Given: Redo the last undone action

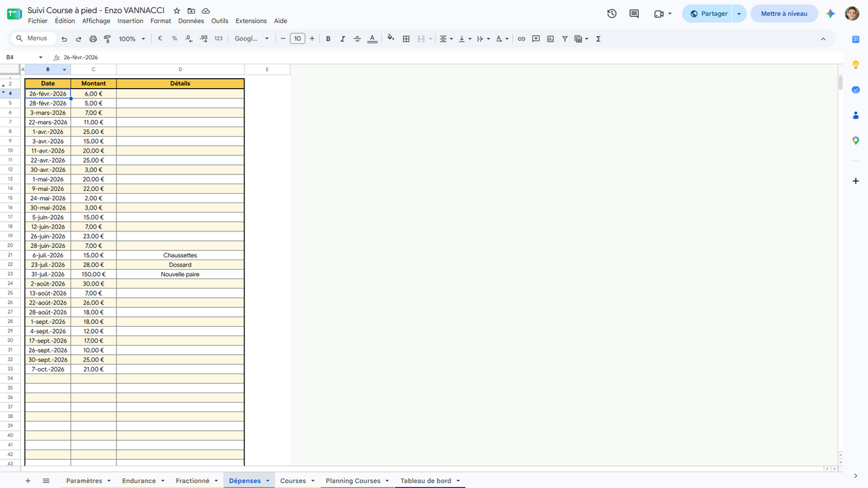Looking at the screenshot, I should click(78, 39).
